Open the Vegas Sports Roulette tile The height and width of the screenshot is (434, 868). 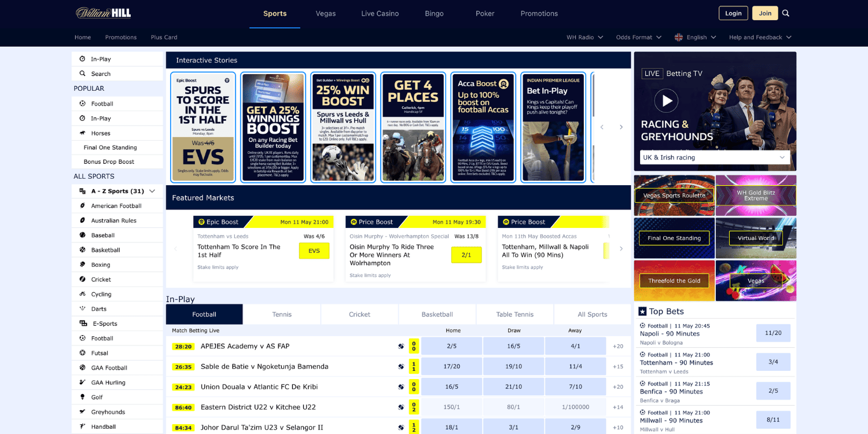(674, 196)
